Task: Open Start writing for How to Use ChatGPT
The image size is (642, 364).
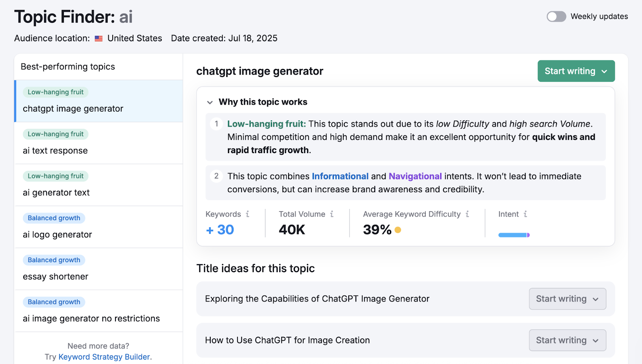Action: pos(567,340)
